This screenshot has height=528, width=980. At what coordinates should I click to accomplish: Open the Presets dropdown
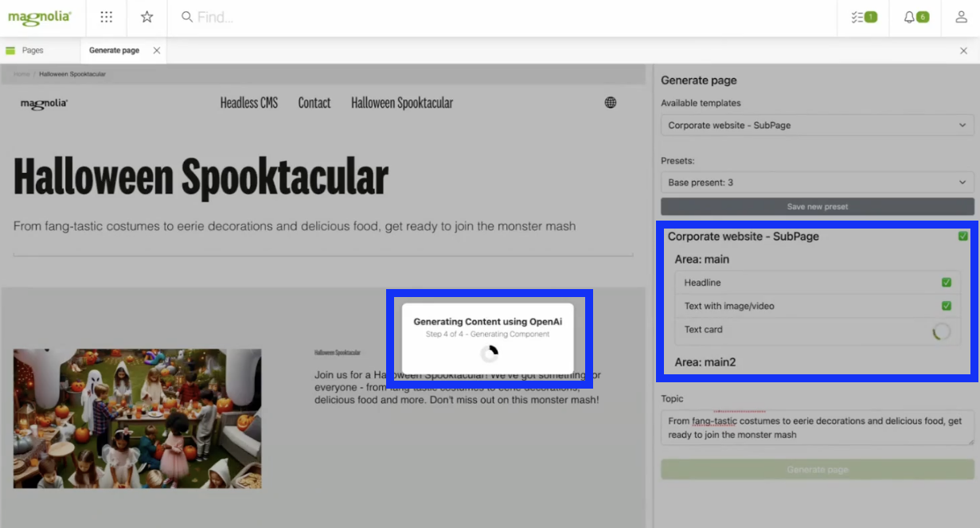tap(817, 182)
